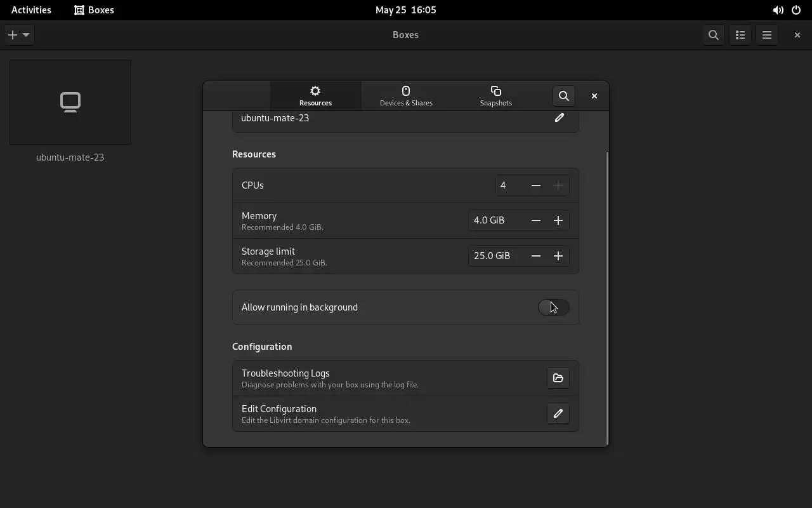The width and height of the screenshot is (812, 508).
Task: Click the volume icon in system tray
Action: 778,10
